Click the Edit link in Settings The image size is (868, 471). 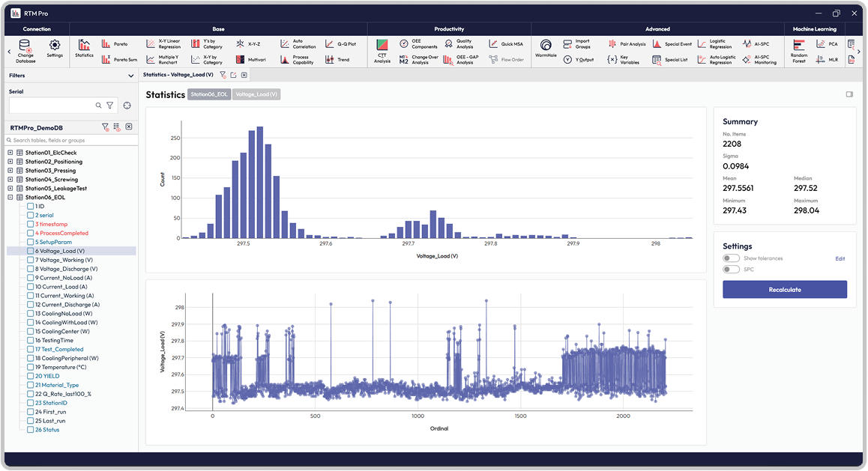840,259
